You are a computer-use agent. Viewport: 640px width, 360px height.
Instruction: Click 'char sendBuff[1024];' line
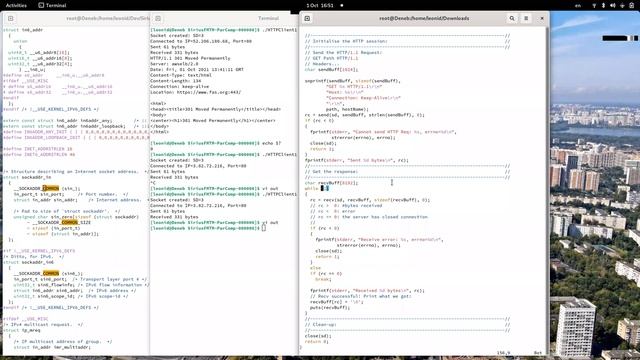(331, 70)
